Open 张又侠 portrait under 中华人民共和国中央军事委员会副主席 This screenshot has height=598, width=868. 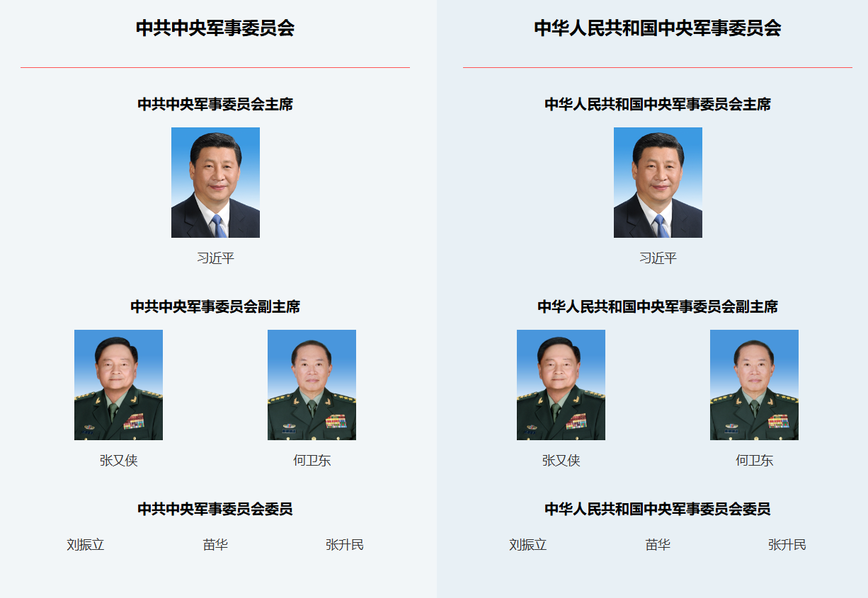pyautogui.click(x=561, y=385)
